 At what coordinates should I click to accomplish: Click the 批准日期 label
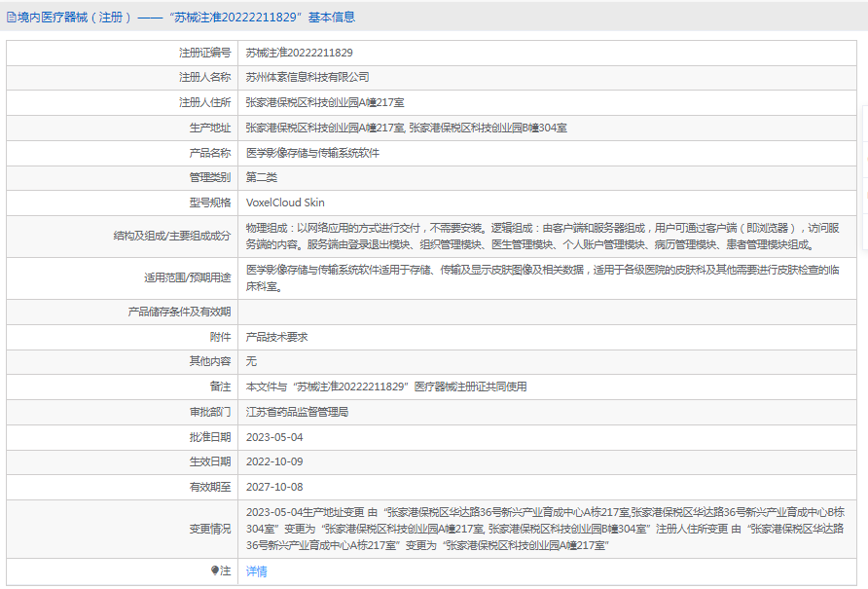point(210,437)
